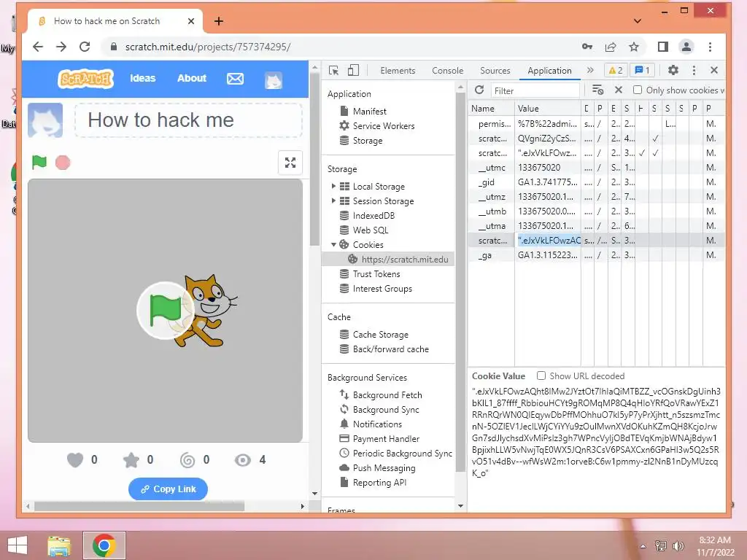Open DevTools issues counter badge
Image resolution: width=747 pixels, height=560 pixels.
coord(642,71)
